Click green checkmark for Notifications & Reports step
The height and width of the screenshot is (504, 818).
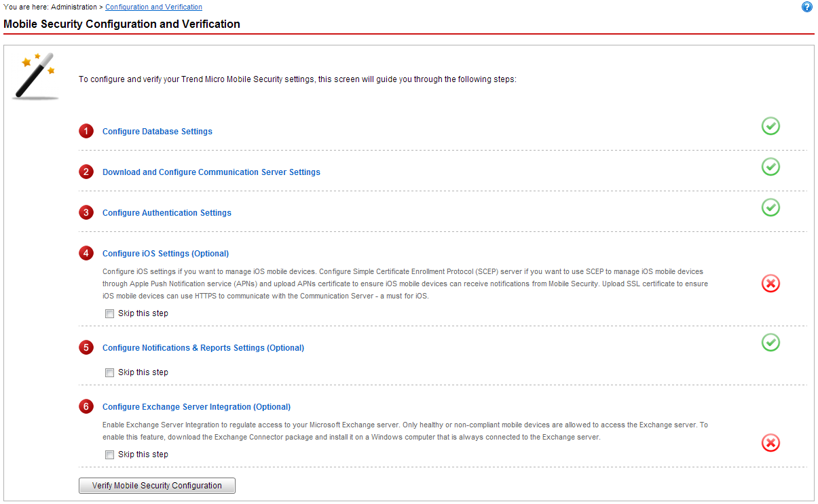coord(770,343)
